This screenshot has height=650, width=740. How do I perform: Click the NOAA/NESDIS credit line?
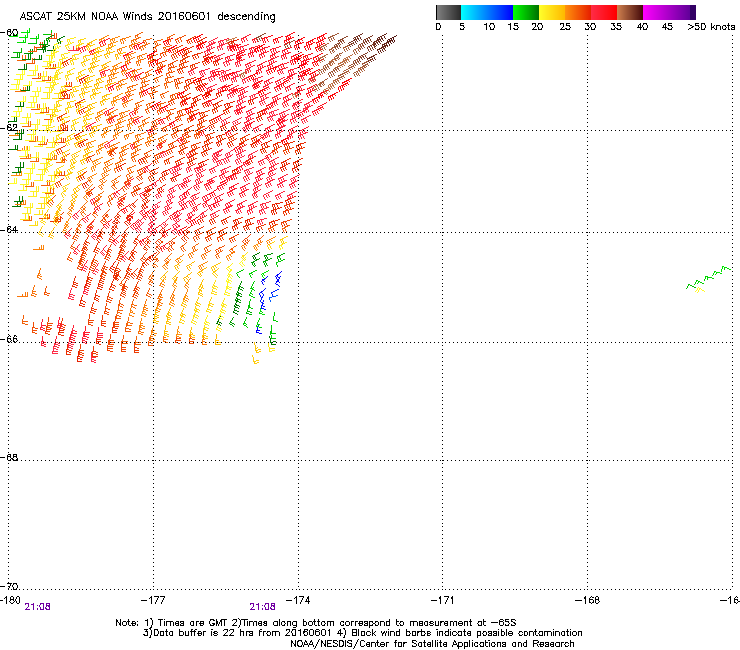pyautogui.click(x=432, y=644)
